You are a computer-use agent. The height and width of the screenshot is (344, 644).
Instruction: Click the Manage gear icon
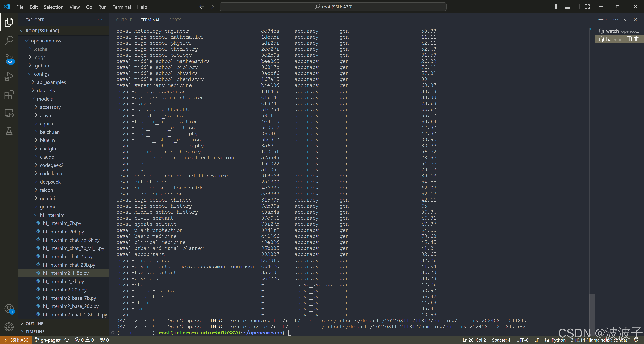coord(9,326)
